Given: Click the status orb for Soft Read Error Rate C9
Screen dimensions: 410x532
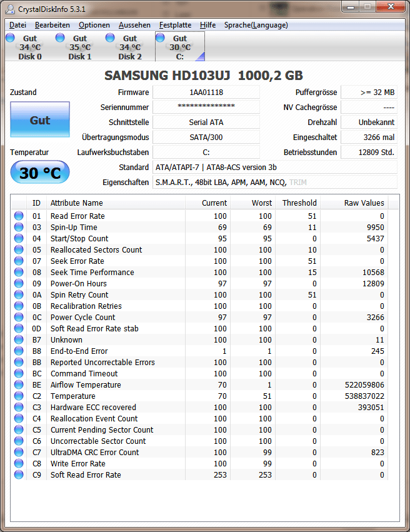Looking at the screenshot, I should [19, 474].
